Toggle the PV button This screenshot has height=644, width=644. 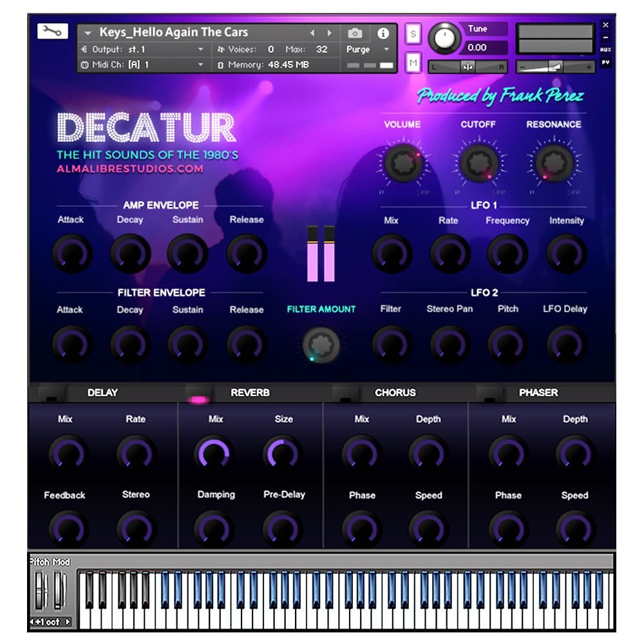pyautogui.click(x=605, y=62)
